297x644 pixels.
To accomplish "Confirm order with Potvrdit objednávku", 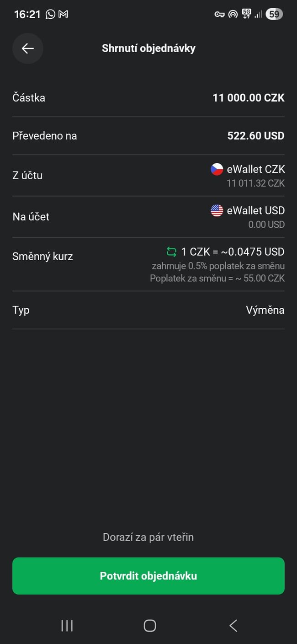I will (x=148, y=576).
